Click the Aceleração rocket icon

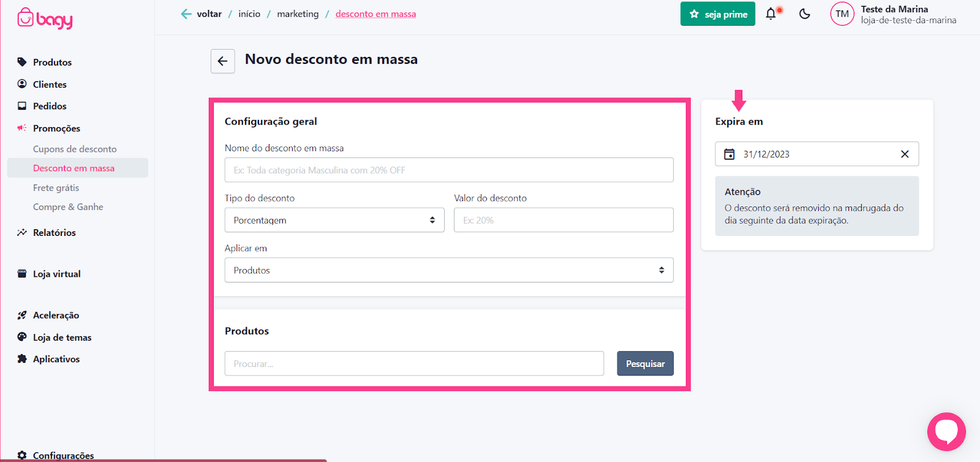22,315
